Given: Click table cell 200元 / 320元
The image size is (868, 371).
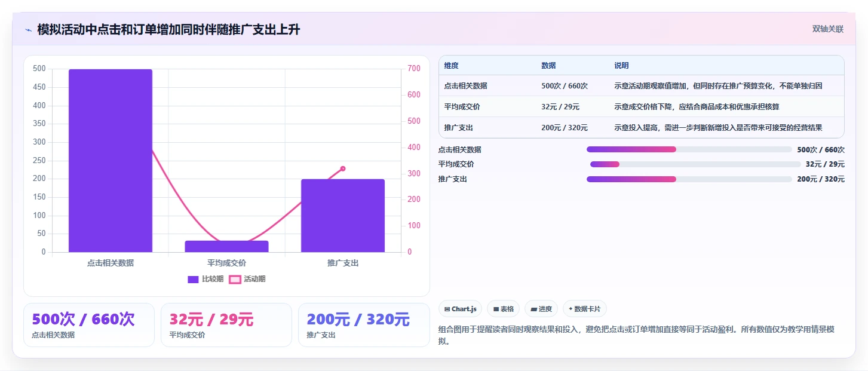Looking at the screenshot, I should point(565,128).
